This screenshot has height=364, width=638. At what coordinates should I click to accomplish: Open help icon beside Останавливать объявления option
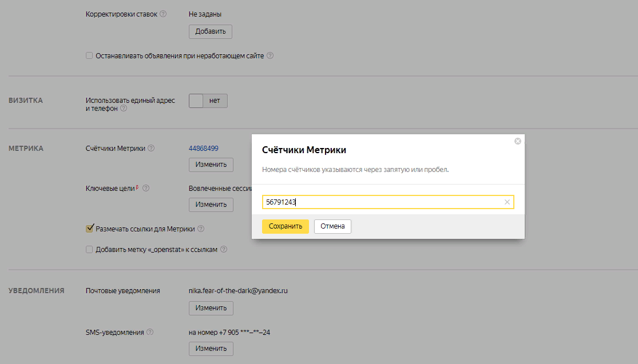pos(270,56)
